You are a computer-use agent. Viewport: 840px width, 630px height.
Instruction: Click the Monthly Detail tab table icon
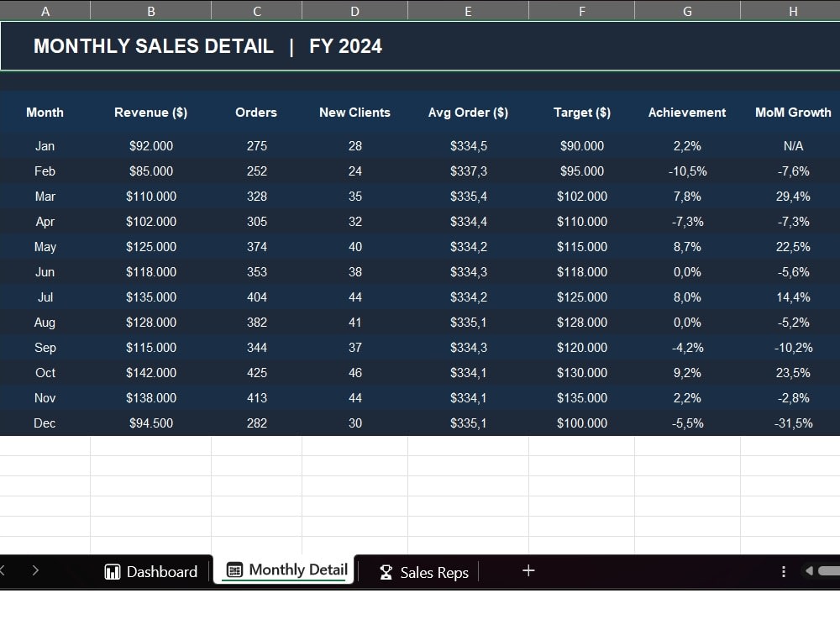234,570
